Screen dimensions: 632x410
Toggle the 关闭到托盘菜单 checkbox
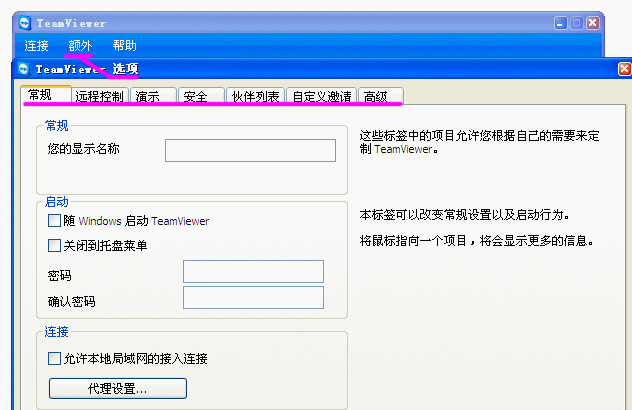point(54,245)
